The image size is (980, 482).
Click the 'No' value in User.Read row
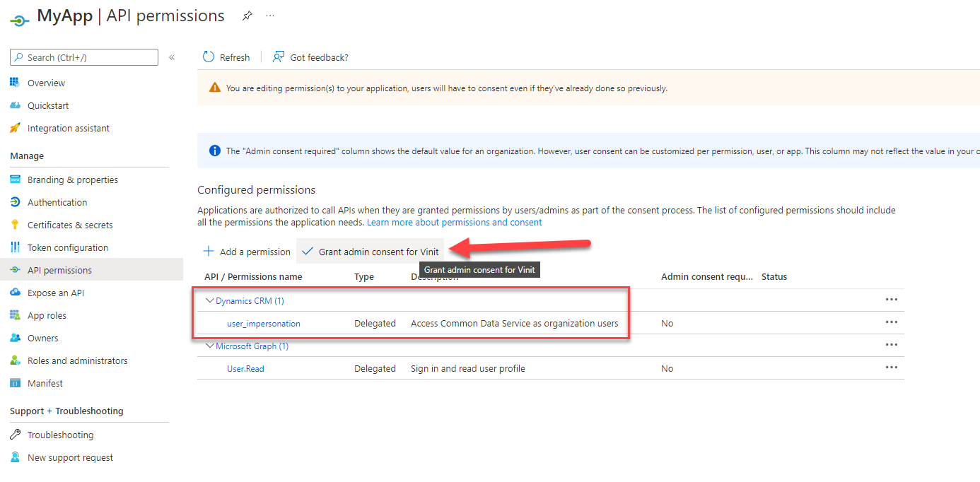coord(667,368)
